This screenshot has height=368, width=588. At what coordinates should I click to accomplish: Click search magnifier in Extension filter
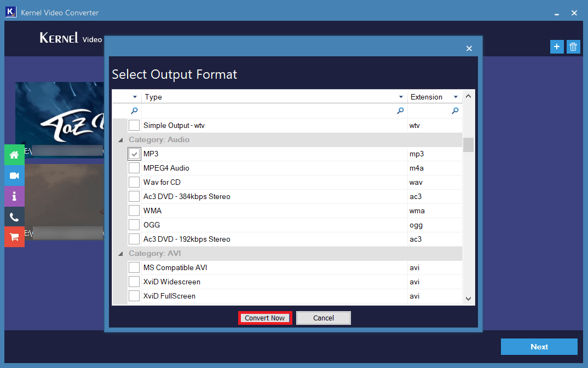coord(455,110)
